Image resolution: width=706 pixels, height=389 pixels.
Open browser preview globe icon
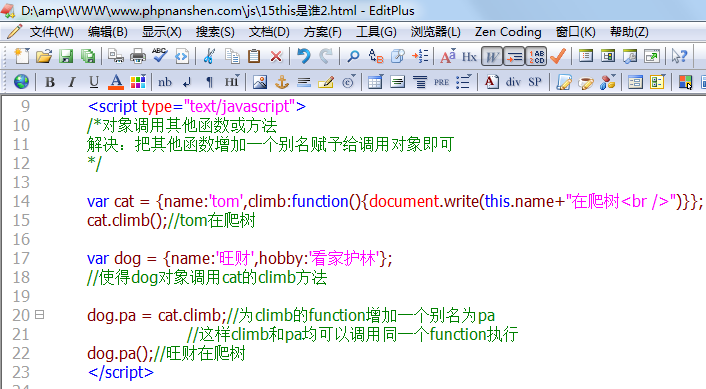point(21,82)
